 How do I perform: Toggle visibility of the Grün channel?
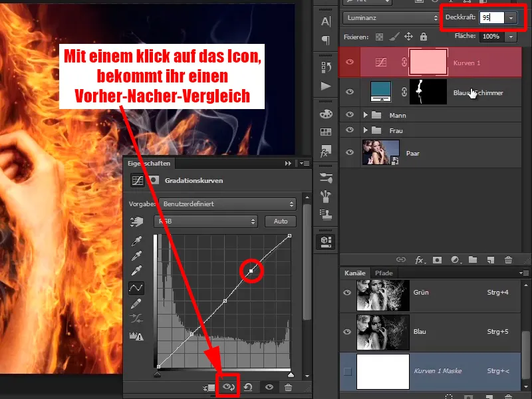point(347,293)
